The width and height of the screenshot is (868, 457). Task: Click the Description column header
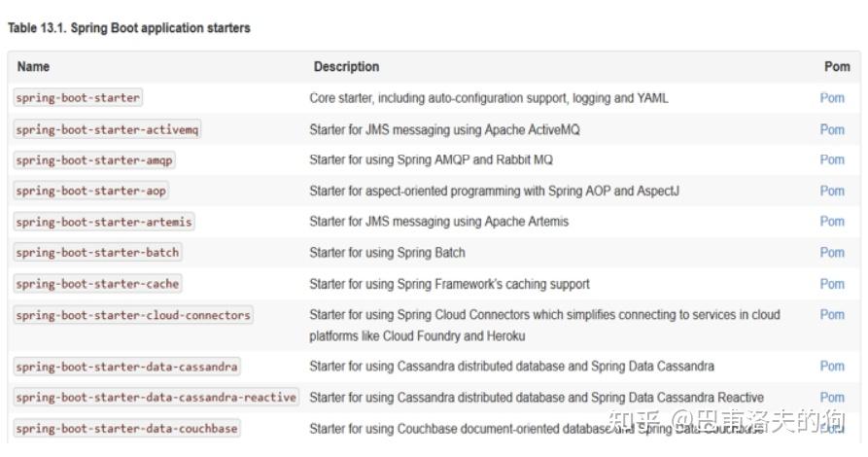click(347, 66)
